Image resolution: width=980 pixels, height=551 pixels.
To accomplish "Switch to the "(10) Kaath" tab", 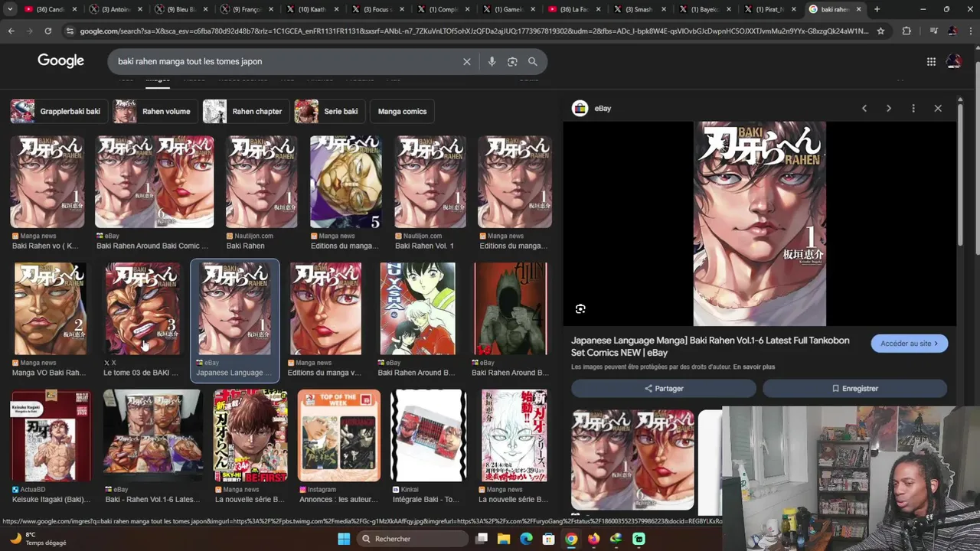I will click(312, 9).
